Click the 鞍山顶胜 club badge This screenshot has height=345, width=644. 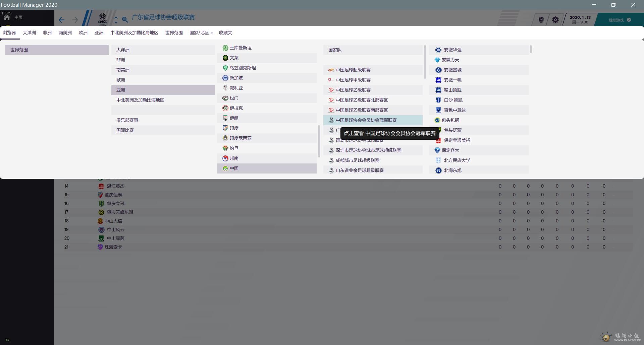438,90
